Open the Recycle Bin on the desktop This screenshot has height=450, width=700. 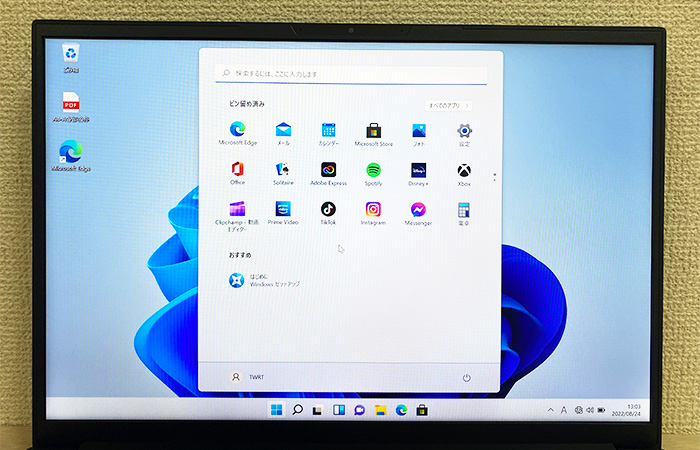pos(71,55)
